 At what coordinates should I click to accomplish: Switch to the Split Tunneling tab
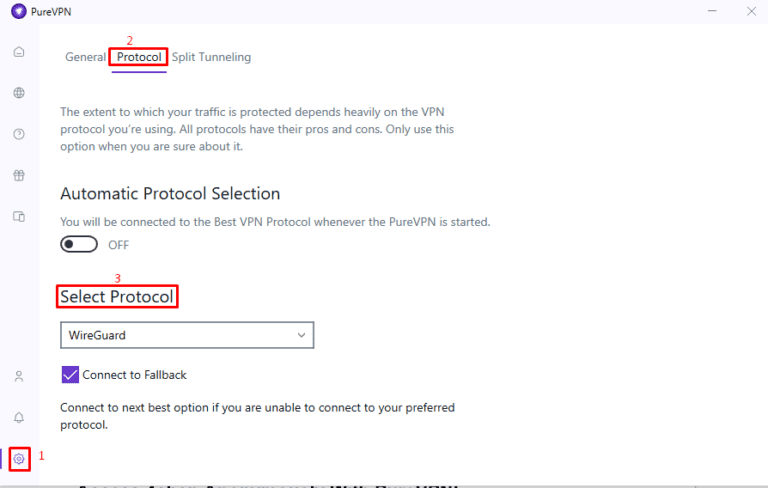point(211,57)
